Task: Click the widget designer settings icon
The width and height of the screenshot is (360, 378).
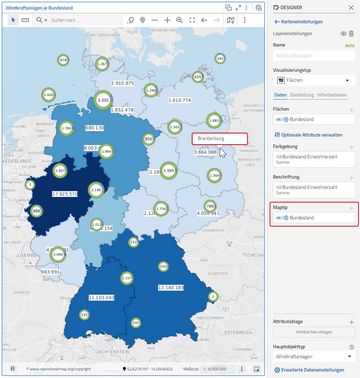Action: pos(258,8)
